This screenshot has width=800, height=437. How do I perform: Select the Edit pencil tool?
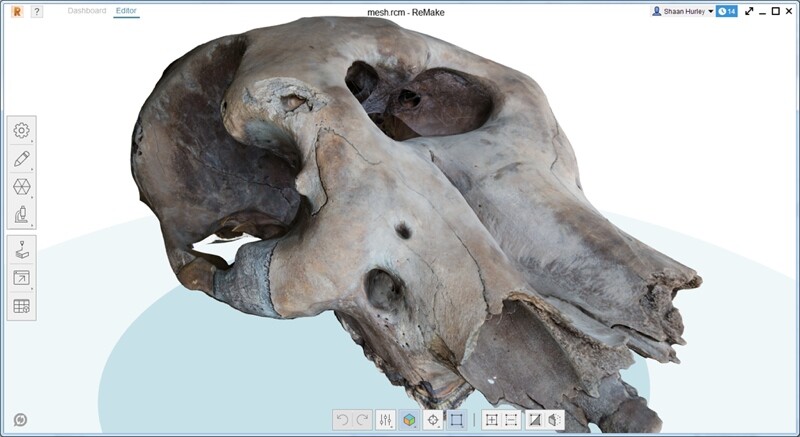coord(21,158)
